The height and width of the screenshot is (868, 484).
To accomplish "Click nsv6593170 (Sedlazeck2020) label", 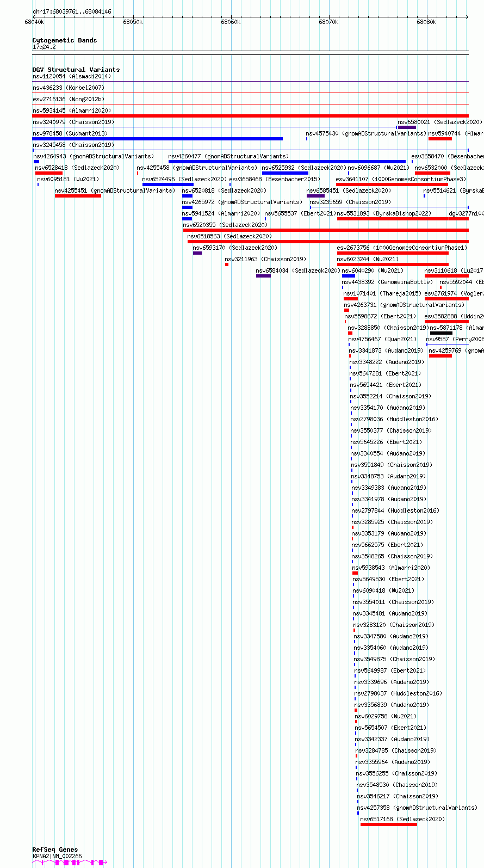I will [x=235, y=248].
